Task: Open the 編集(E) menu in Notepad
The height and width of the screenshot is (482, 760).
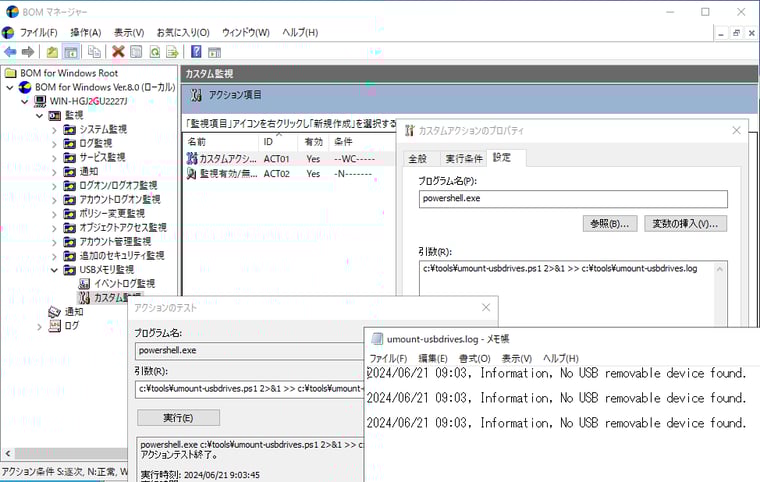Action: (433, 359)
